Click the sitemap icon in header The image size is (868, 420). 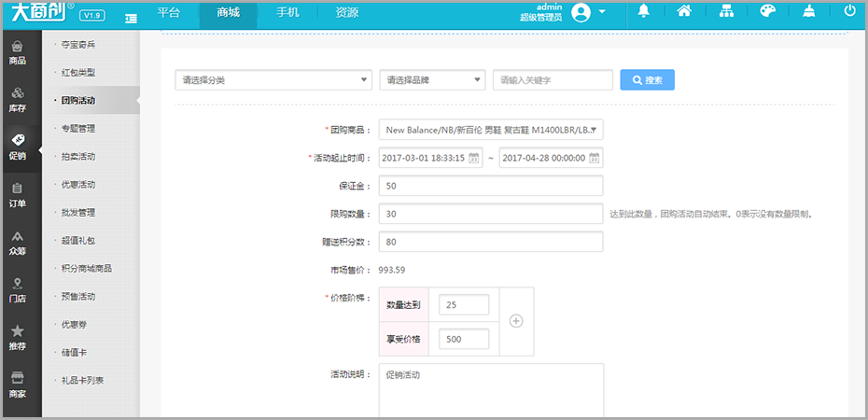(x=726, y=11)
